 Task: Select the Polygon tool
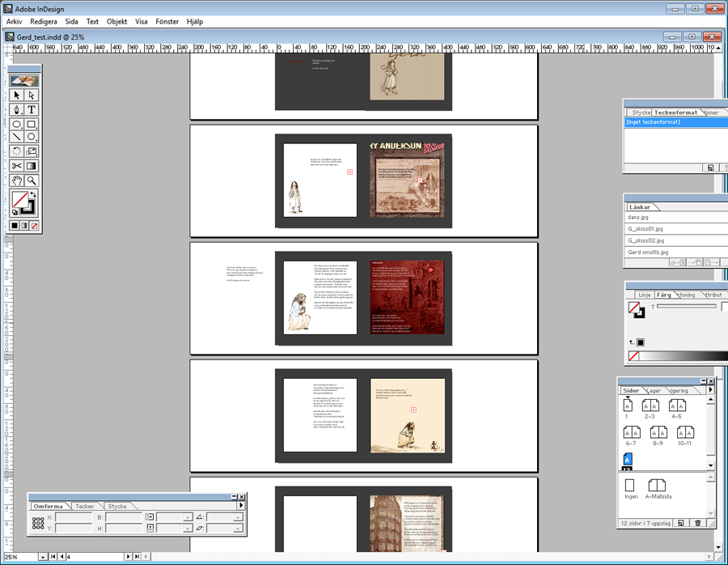[31, 137]
